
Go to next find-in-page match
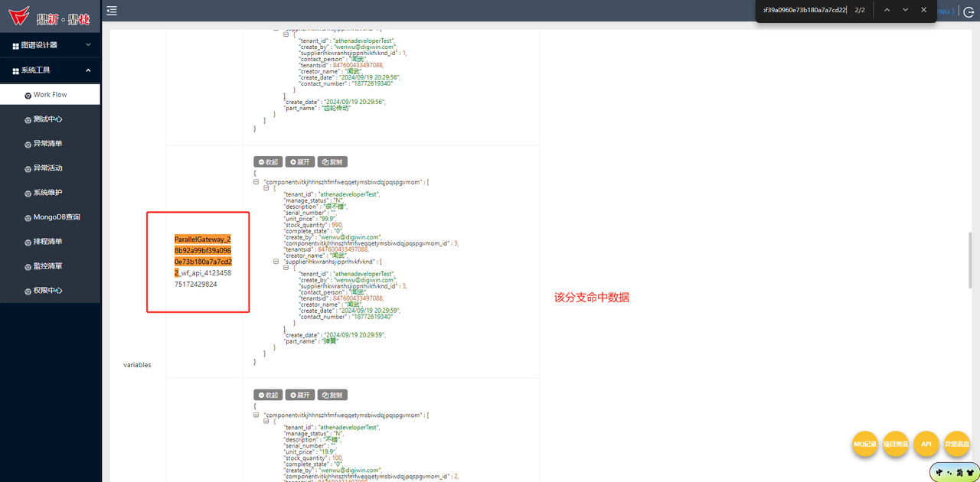pos(905,10)
